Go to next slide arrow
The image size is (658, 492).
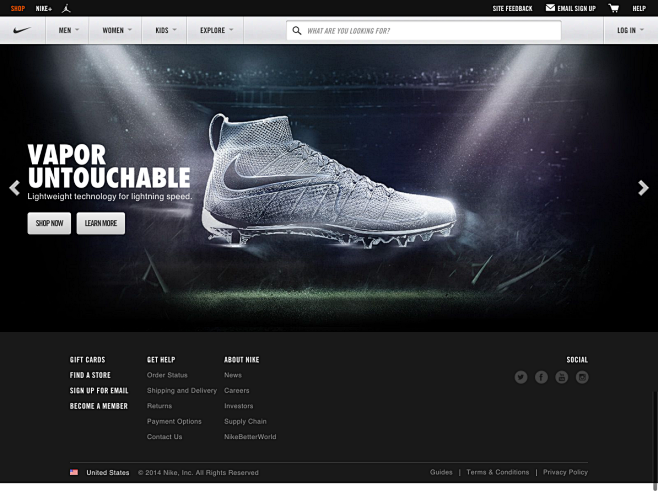[x=643, y=188]
